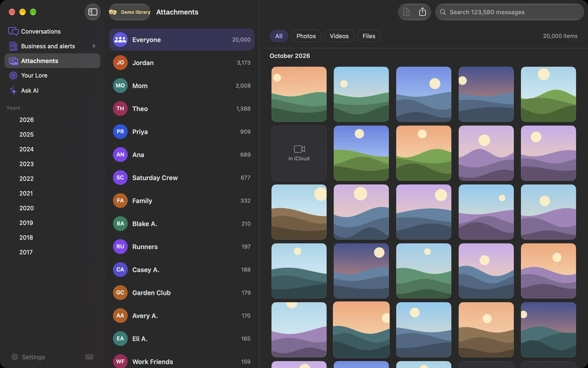
Task: Click the share icon in toolbar
Action: click(423, 12)
